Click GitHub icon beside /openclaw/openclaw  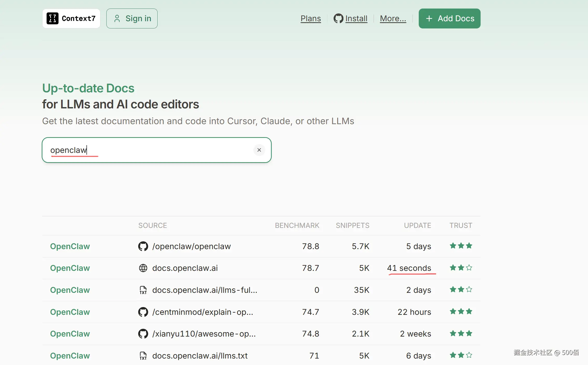click(143, 246)
